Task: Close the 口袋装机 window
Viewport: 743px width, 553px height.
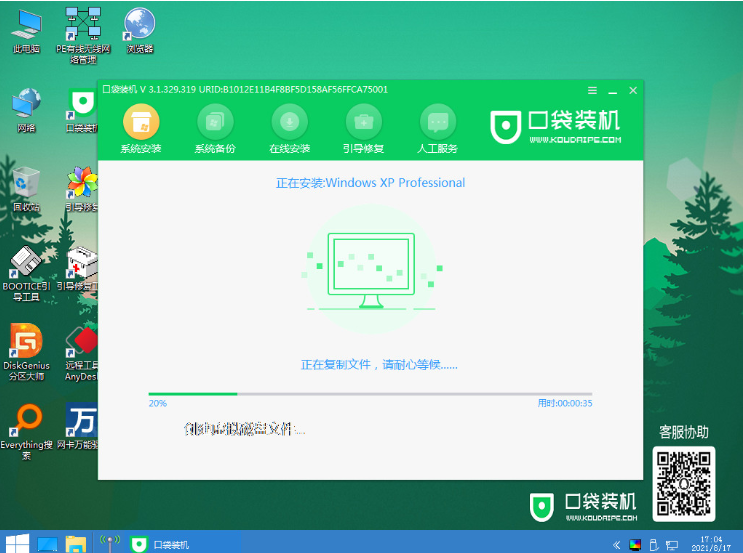Action: coord(633,90)
